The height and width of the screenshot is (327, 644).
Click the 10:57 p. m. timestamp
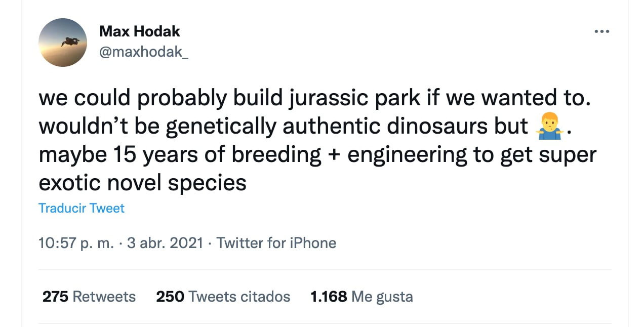(76, 243)
